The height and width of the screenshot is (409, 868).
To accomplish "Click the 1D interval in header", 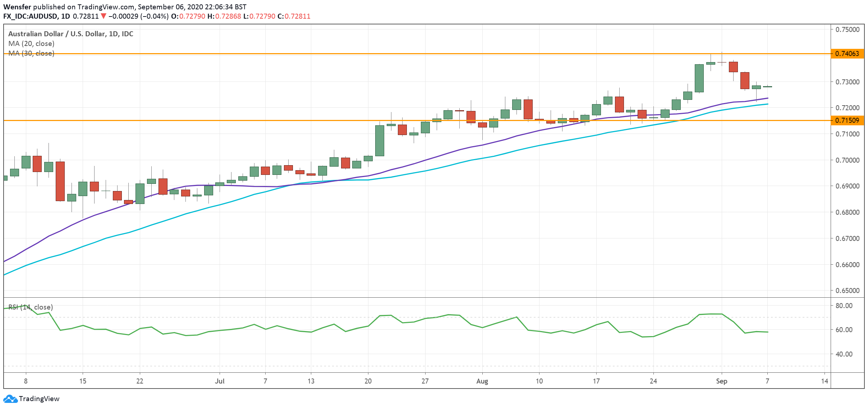I will click(65, 16).
